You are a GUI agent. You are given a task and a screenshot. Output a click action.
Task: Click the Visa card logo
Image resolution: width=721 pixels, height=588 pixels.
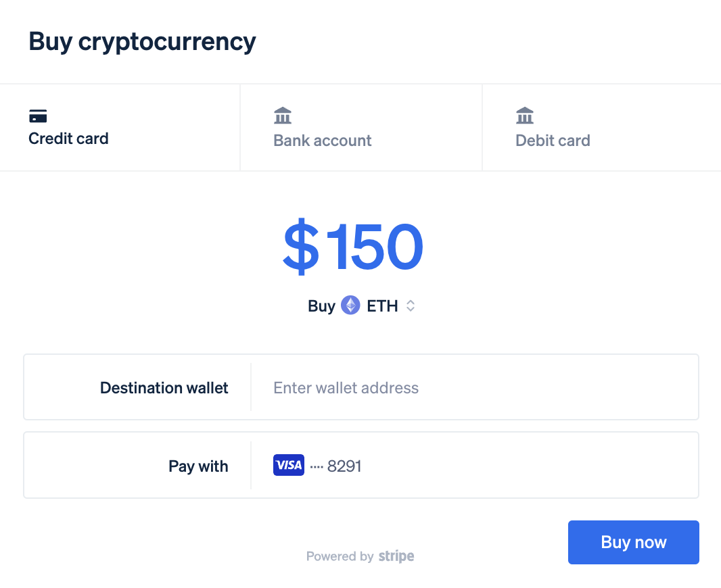click(289, 465)
